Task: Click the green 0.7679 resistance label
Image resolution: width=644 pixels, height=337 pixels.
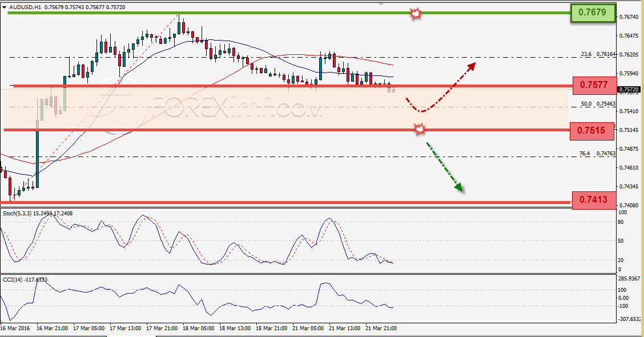Action: [592, 13]
